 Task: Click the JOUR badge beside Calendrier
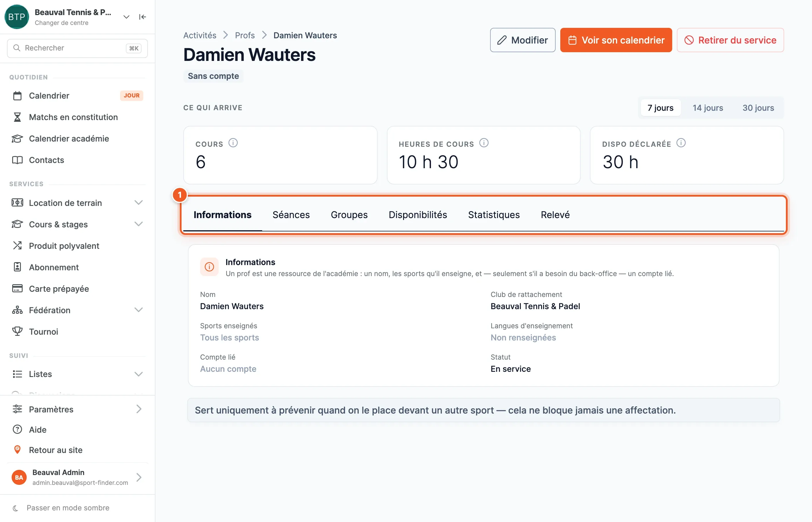click(x=131, y=96)
